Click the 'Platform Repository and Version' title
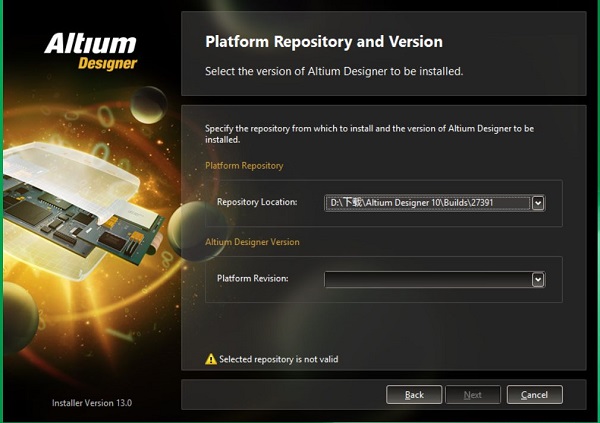The height and width of the screenshot is (423, 600). pyautogui.click(x=324, y=41)
